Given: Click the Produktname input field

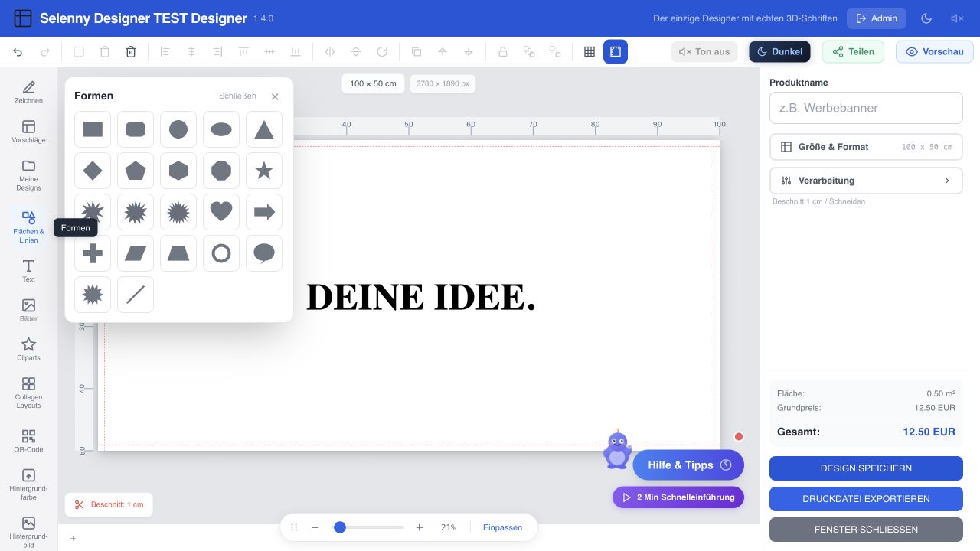Looking at the screenshot, I should [x=866, y=108].
